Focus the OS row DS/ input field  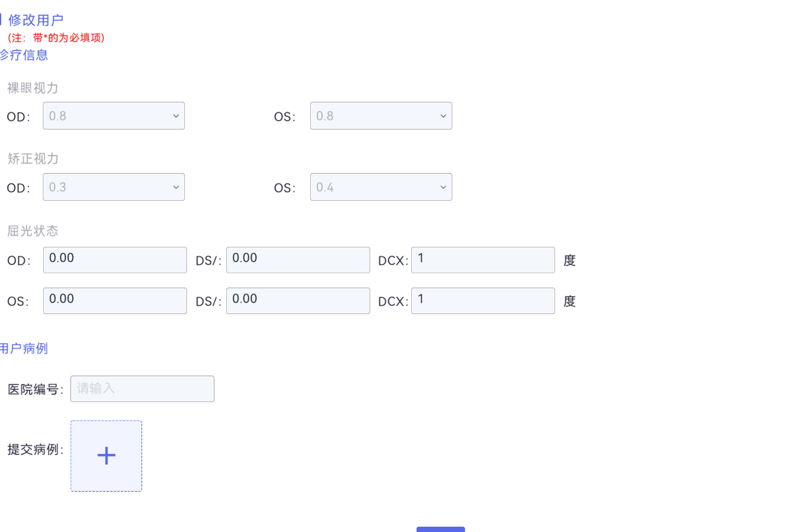tap(298, 301)
